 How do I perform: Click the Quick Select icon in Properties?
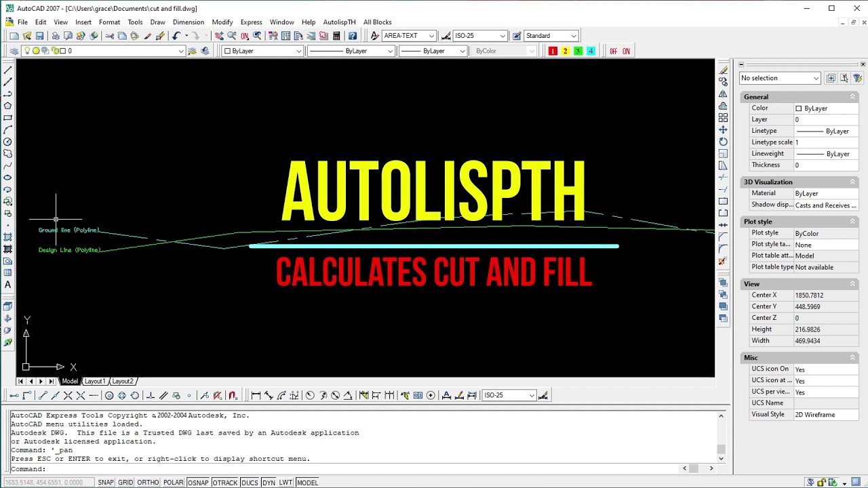click(857, 78)
